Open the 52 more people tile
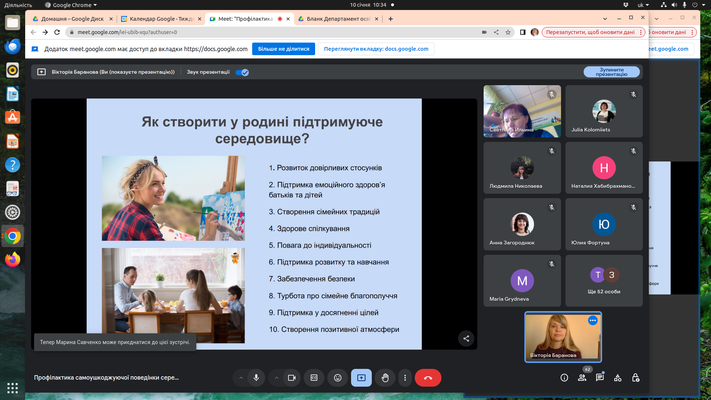The width and height of the screenshot is (711, 400). pyautogui.click(x=604, y=281)
